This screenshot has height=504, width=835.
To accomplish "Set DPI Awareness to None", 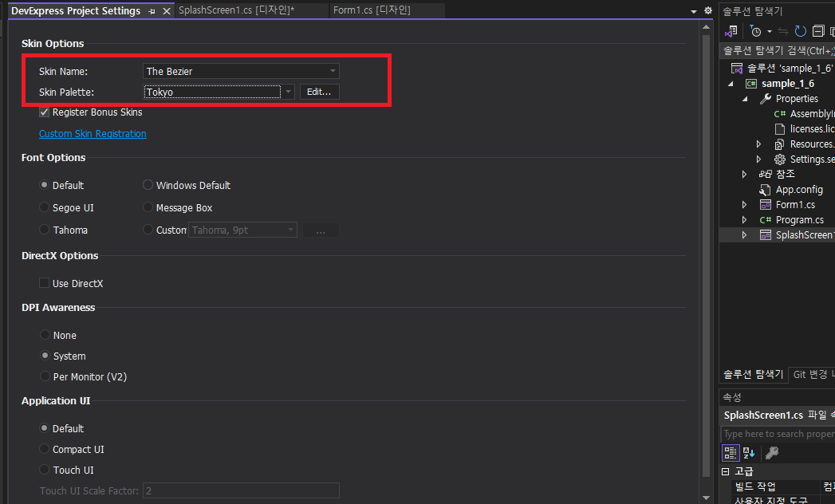I will (45, 335).
